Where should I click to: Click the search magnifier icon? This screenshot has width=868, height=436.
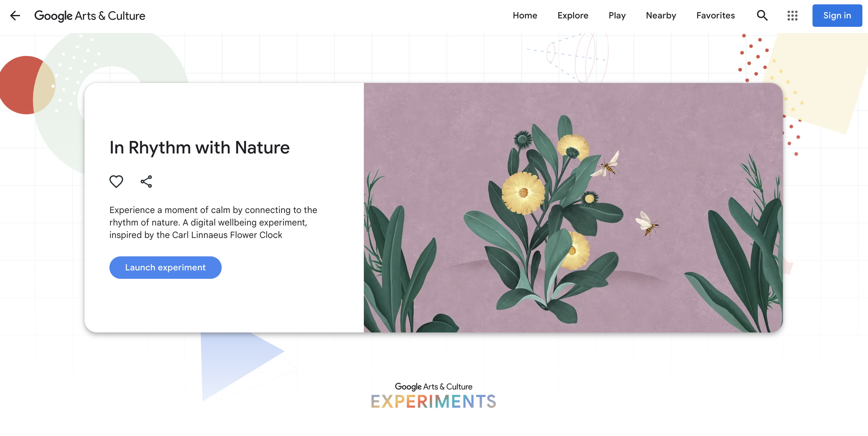point(762,16)
